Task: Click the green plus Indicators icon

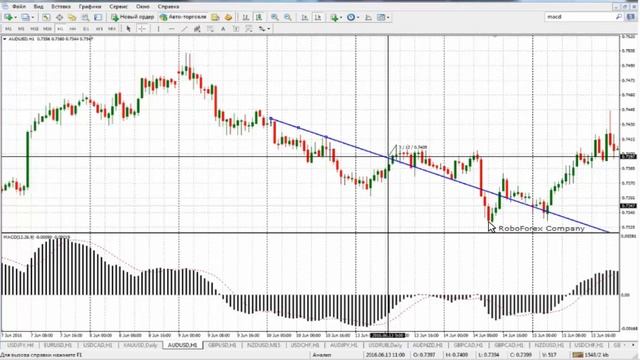Action: tap(334, 17)
